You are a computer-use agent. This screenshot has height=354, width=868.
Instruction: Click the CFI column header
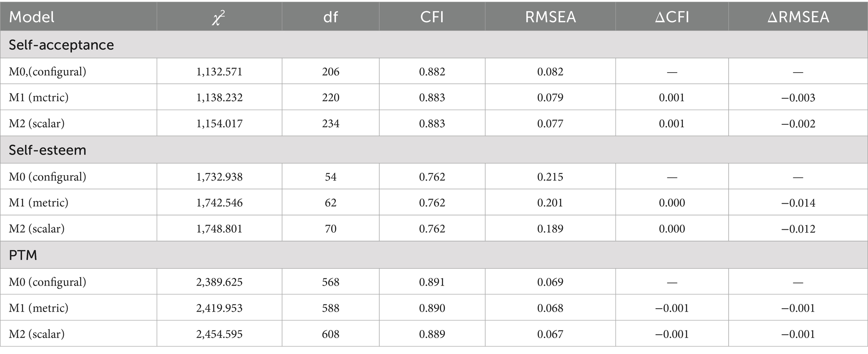point(432,17)
